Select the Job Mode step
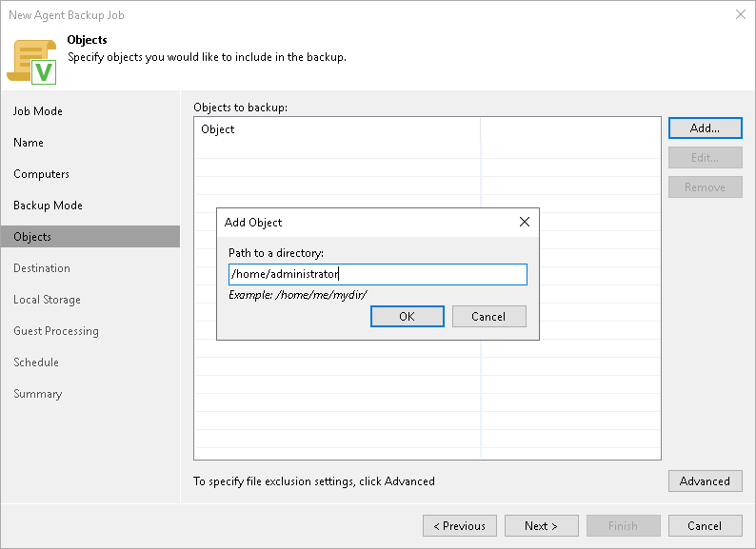This screenshot has width=756, height=549. coord(37,111)
